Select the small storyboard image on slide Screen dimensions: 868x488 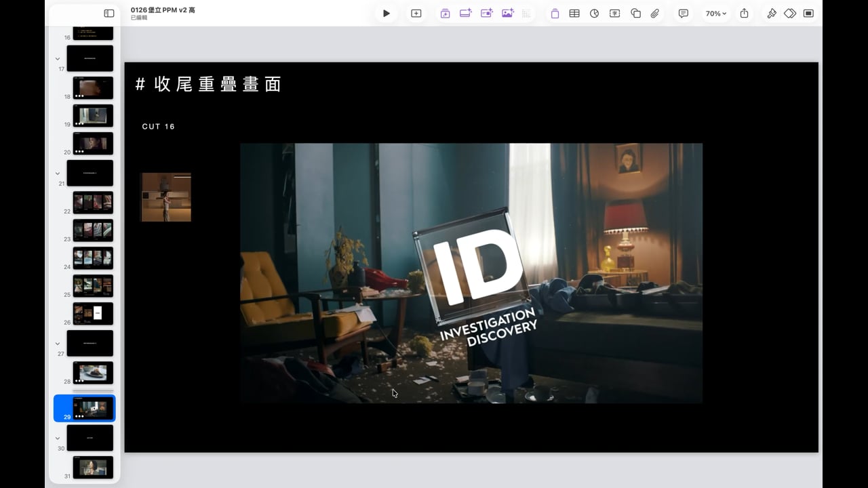tap(165, 197)
